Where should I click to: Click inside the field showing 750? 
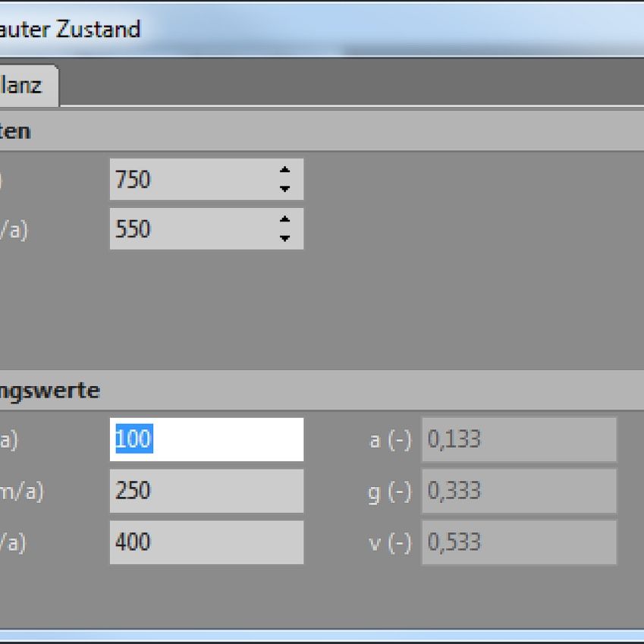pyautogui.click(x=190, y=180)
